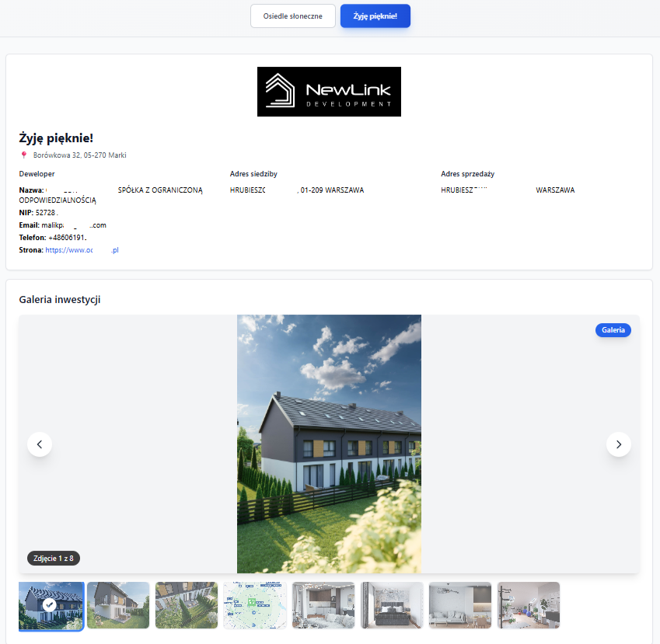Open the developer website link

[82, 250]
